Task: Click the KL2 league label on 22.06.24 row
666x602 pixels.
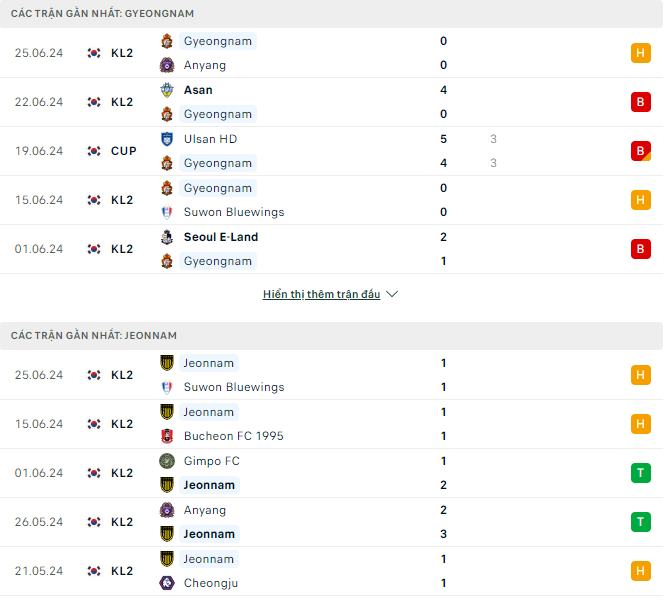Action: 122,102
